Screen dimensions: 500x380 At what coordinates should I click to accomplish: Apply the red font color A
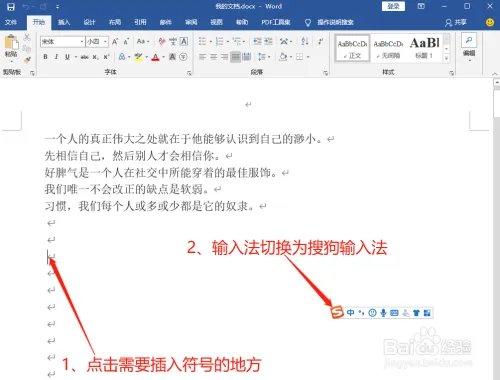pyautogui.click(x=155, y=57)
